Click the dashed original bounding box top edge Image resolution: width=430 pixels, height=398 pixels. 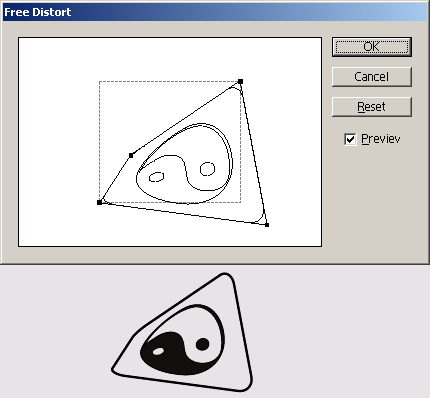pos(170,81)
